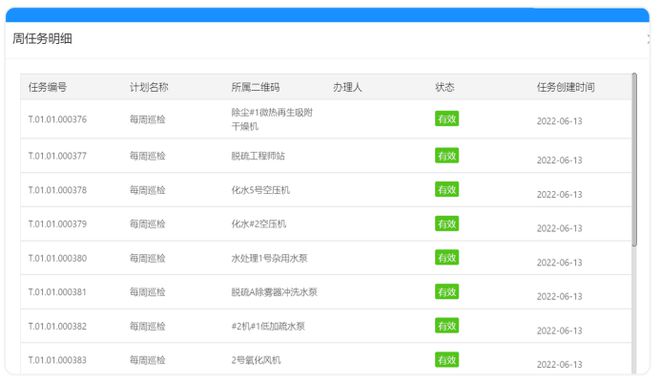Viewport: 660px width, 384px height.
Task: Click 每周巡检 plan in row 000378
Action: [x=147, y=190]
